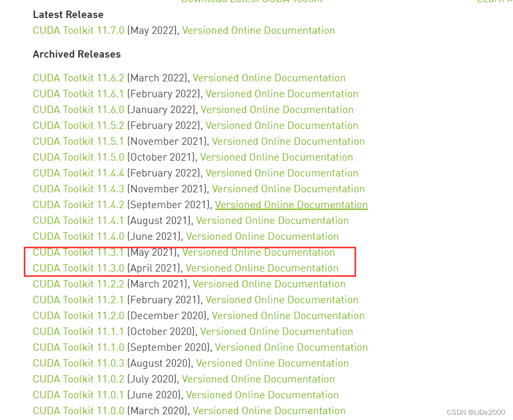Click the 'Archived Releases' heading text

tap(77, 54)
